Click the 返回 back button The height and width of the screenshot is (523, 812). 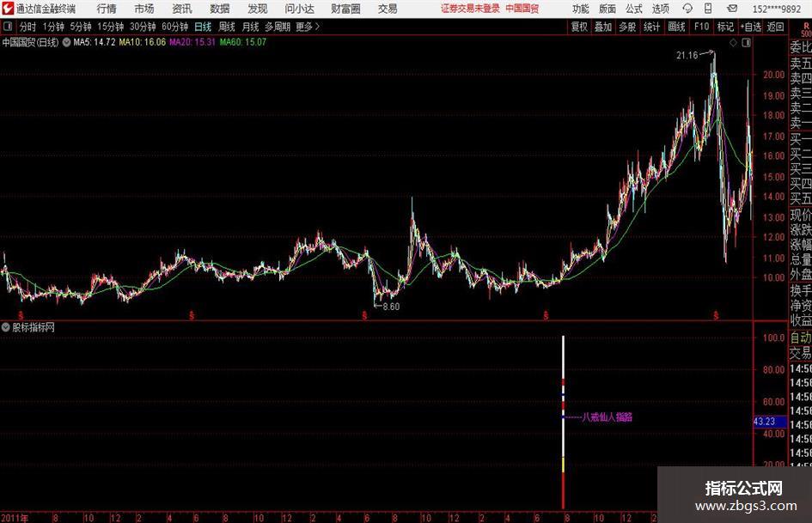[775, 27]
